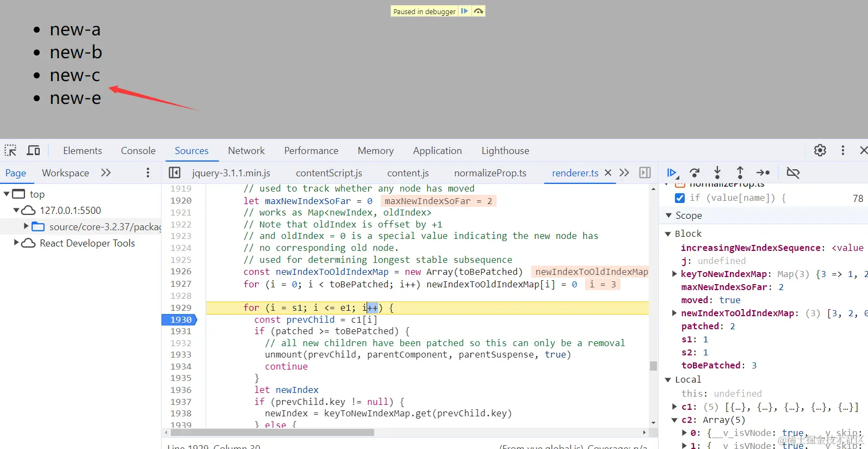Close the renderer.ts tab
The width and height of the screenshot is (868, 449).
coord(608,173)
